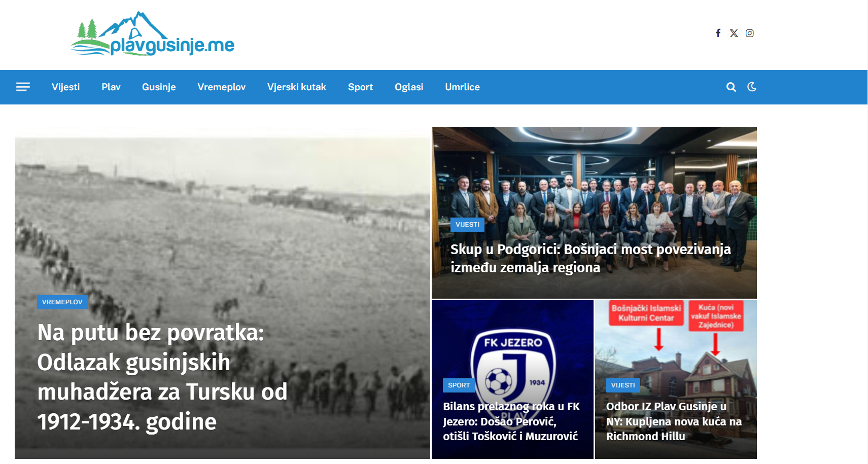Open the Sport menu item
868x464 pixels.
[x=360, y=87]
